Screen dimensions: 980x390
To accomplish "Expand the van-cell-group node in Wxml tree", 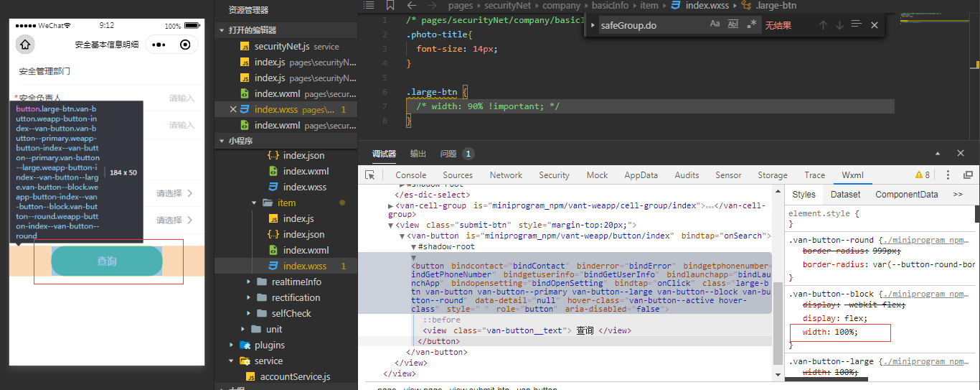I will point(390,205).
